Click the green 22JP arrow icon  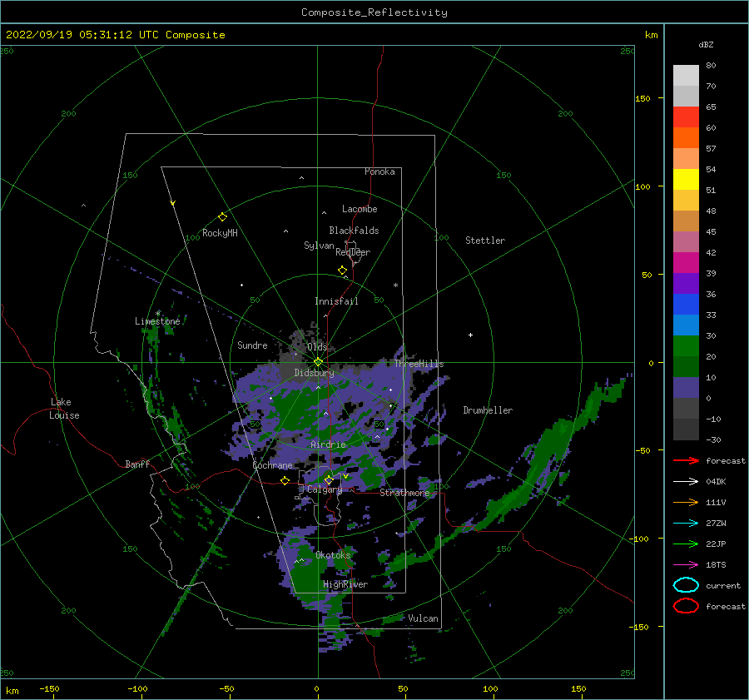[686, 544]
